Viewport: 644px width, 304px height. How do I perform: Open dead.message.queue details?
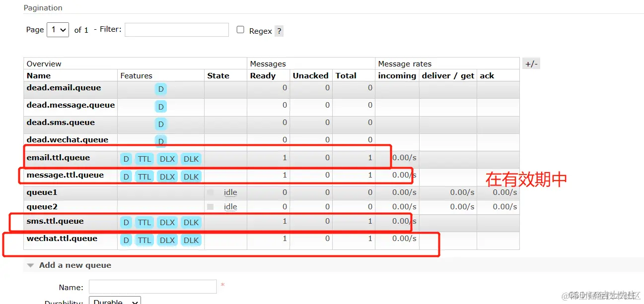tap(71, 105)
